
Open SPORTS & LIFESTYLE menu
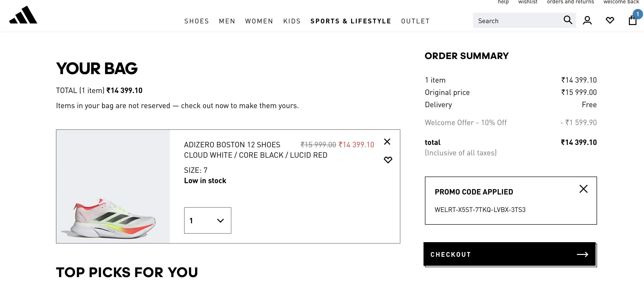[x=351, y=21]
